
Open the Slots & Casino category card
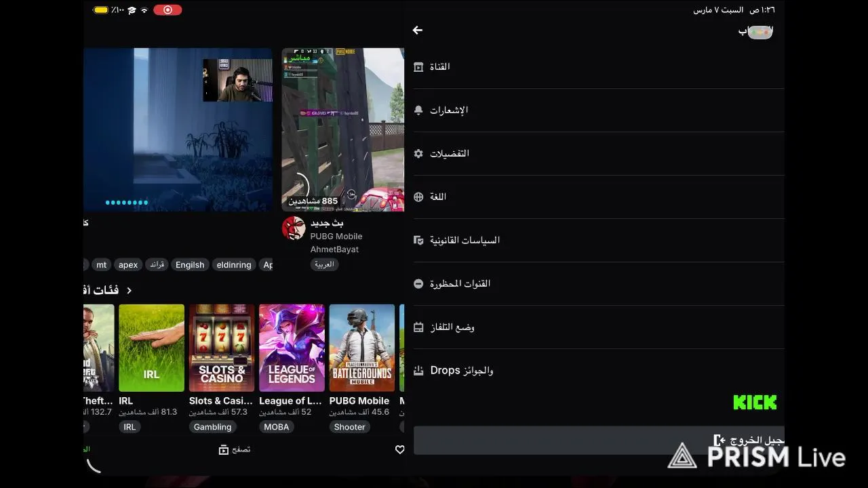222,348
